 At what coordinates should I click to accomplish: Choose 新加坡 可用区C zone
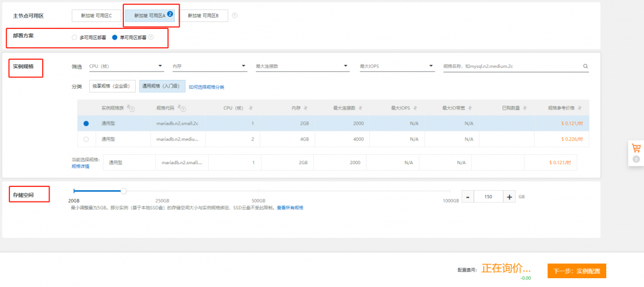pyautogui.click(x=96, y=16)
